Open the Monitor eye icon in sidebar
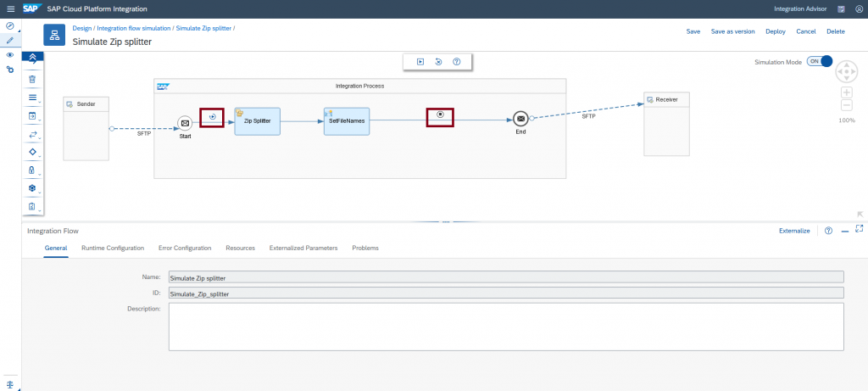Image resolution: width=868 pixels, height=391 pixels. (10, 55)
